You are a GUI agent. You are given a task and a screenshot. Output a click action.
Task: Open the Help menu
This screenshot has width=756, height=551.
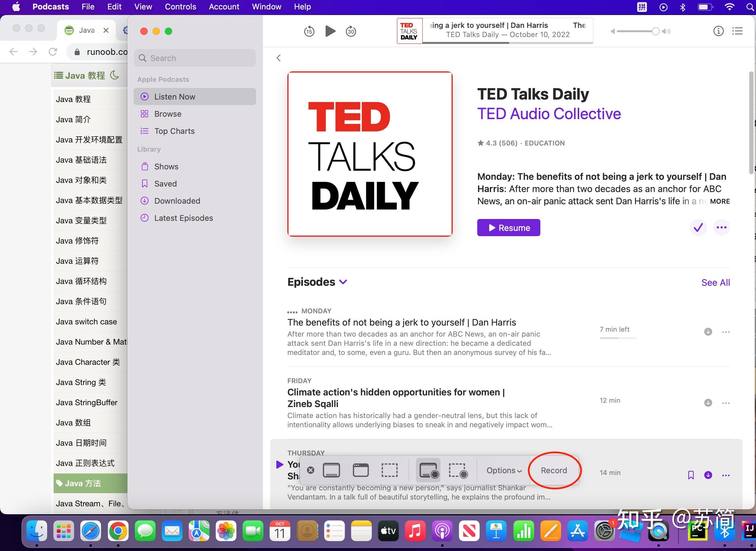point(302,7)
